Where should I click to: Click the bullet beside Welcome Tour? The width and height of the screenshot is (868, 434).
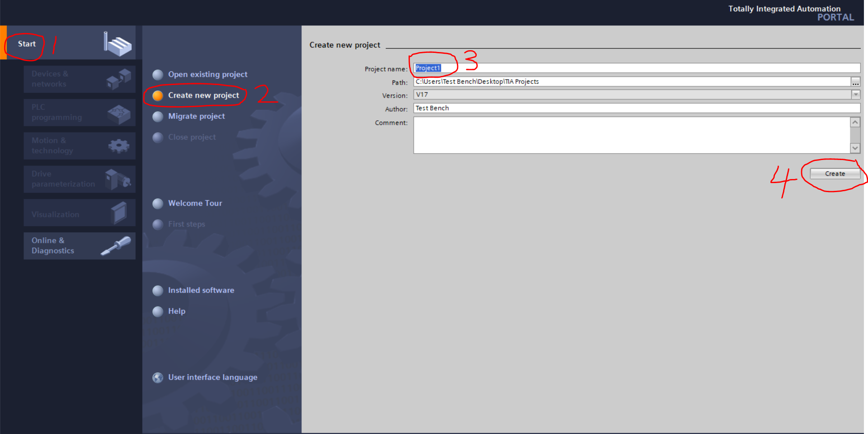(158, 203)
